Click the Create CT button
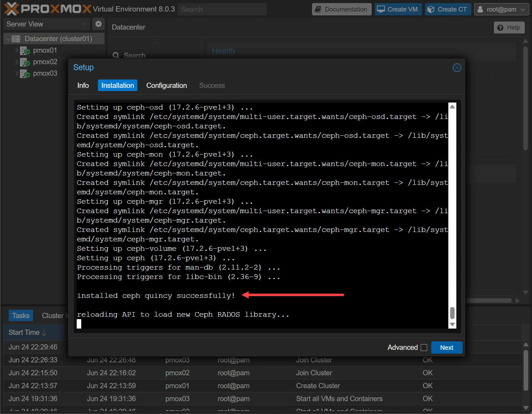 [448, 9]
